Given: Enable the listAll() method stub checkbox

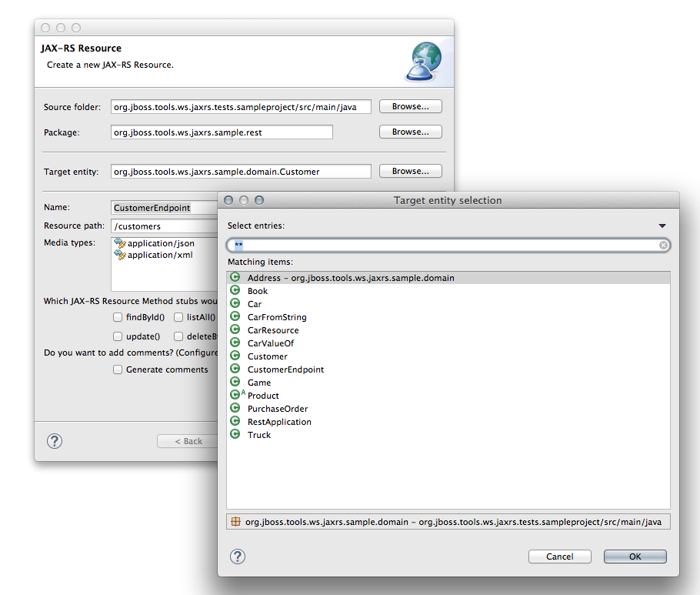Looking at the screenshot, I should click(178, 317).
